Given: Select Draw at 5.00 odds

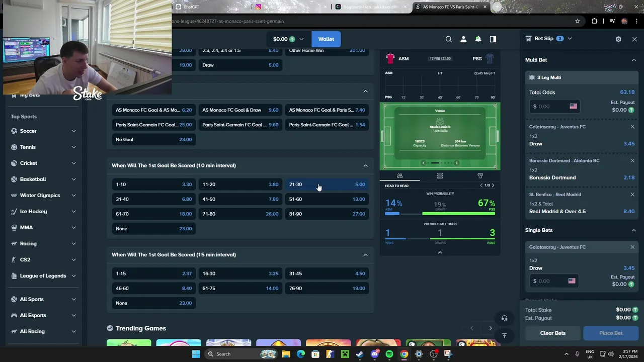Looking at the screenshot, I should click(240, 65).
